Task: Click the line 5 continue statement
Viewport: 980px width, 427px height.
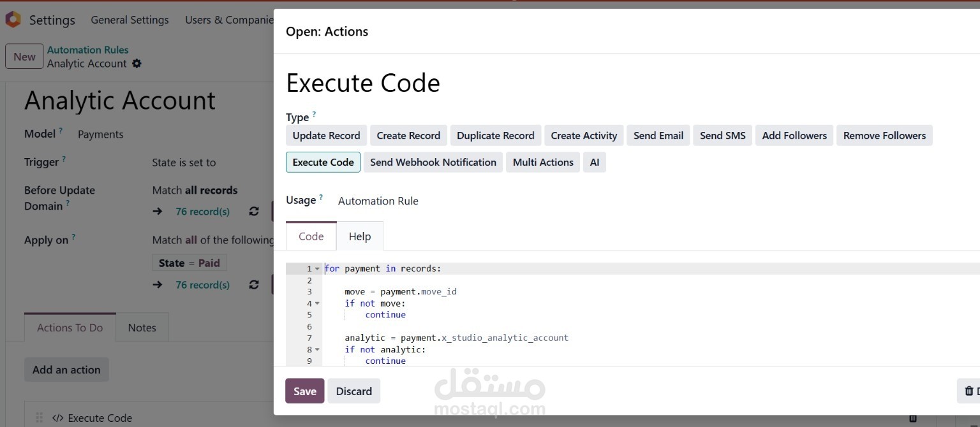Action: point(385,315)
